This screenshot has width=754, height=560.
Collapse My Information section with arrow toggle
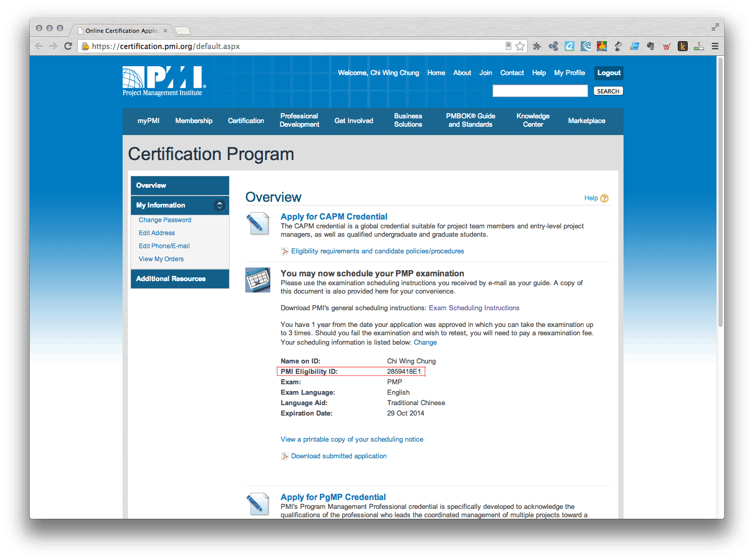220,205
